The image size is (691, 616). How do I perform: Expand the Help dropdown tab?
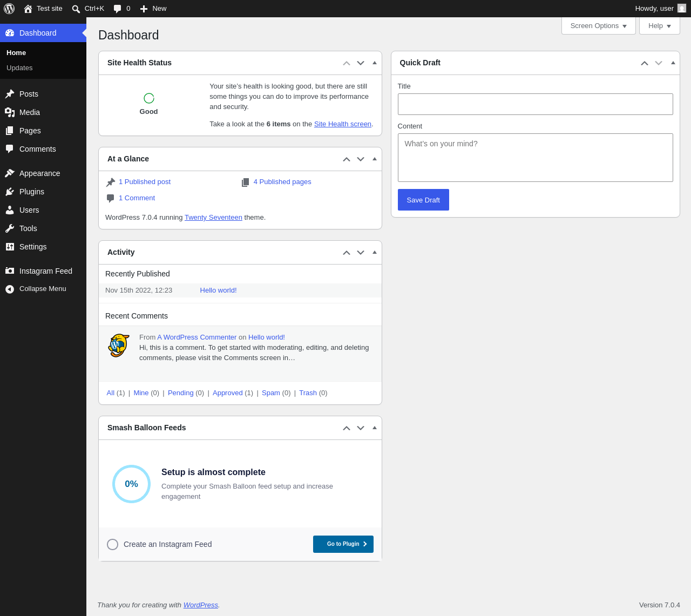coord(660,26)
